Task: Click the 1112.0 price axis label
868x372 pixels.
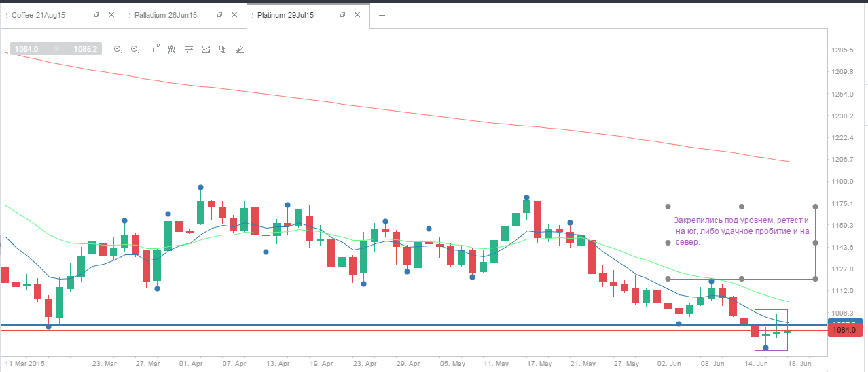Action: click(842, 291)
